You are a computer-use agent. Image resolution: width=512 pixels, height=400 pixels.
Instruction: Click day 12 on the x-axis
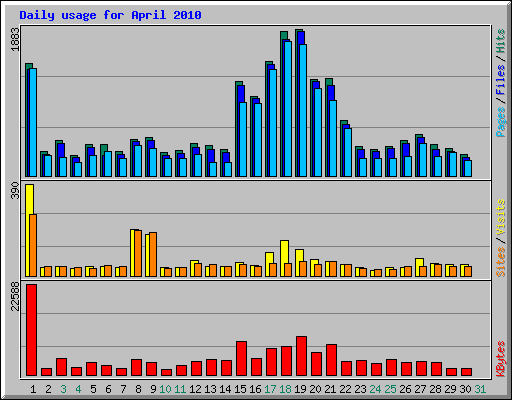tap(195, 389)
